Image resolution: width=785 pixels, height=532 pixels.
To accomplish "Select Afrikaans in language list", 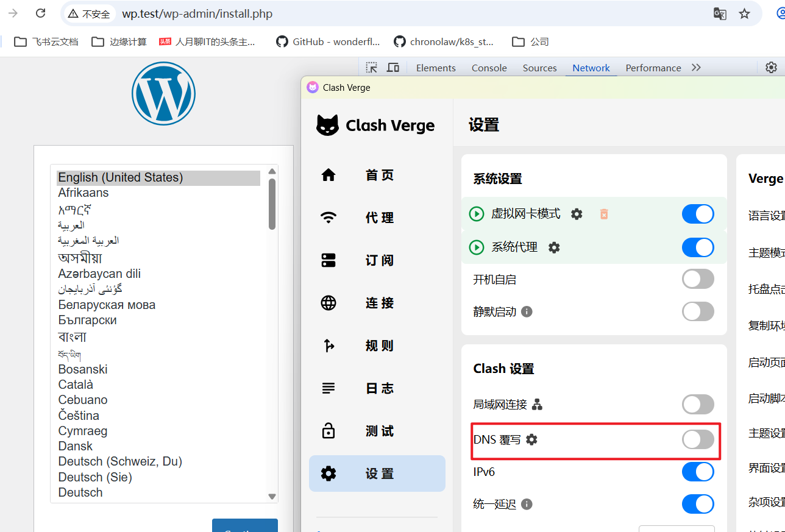I will pos(158,193).
